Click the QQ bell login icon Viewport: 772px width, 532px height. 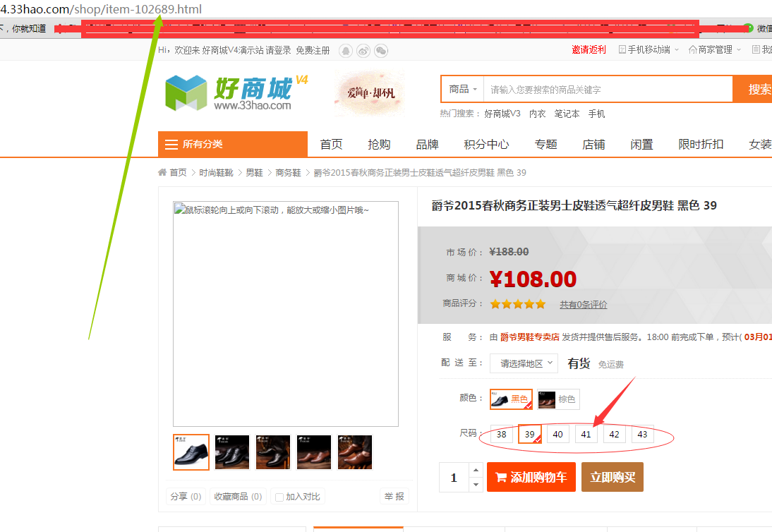(x=346, y=51)
